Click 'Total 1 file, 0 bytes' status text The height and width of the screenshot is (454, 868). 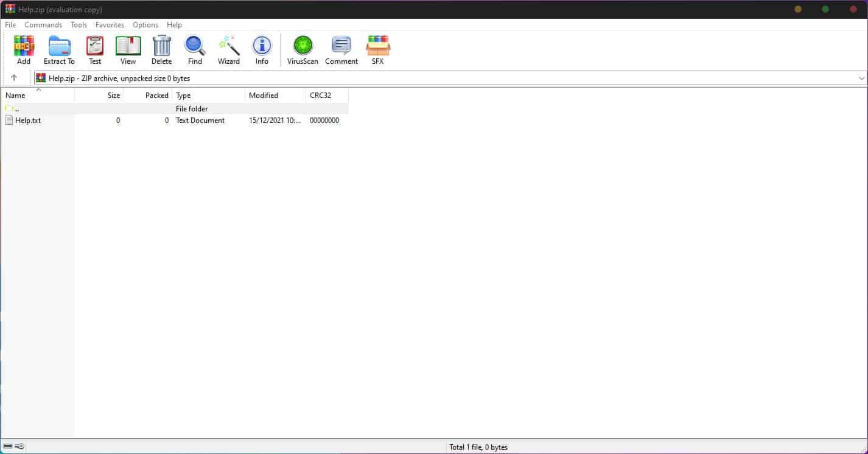click(478, 447)
